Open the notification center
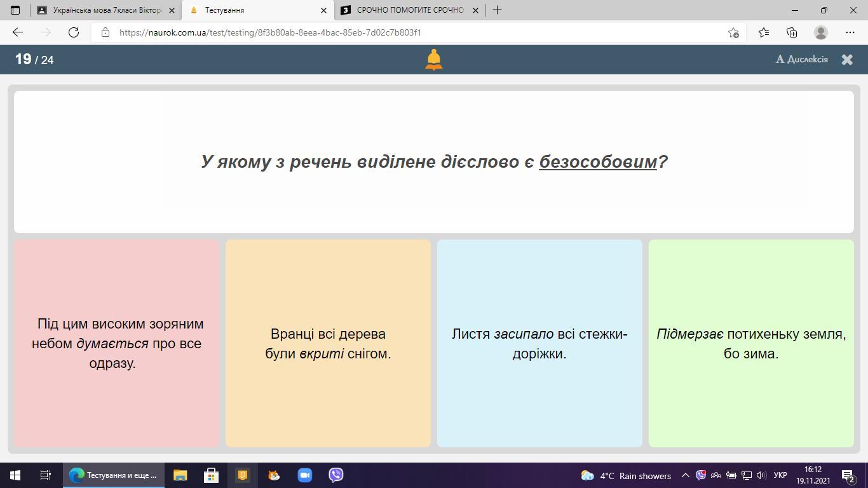The width and height of the screenshot is (868, 488). click(848, 475)
